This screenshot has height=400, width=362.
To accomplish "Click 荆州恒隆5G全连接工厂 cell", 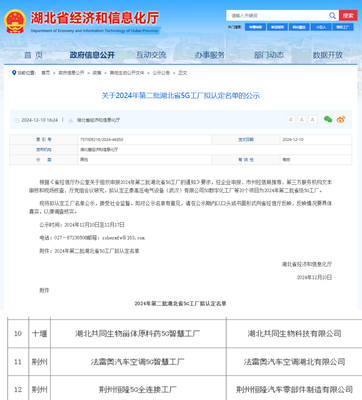I will coord(138,389).
